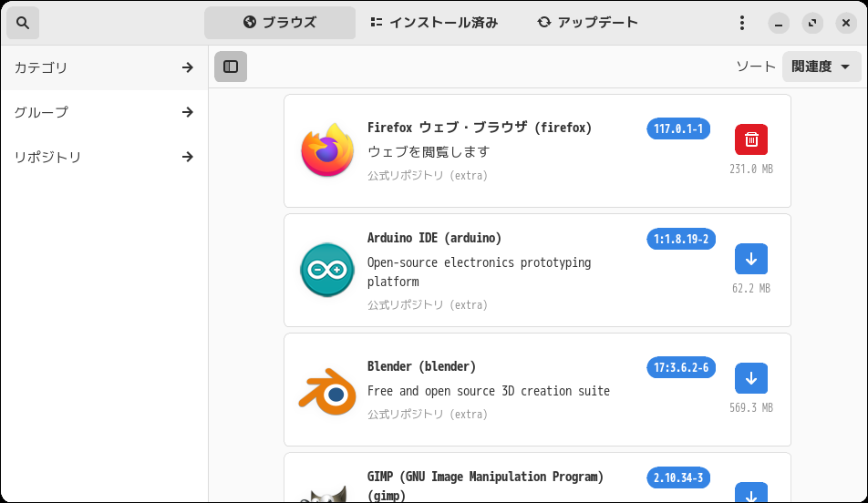Open the GIMP package title

(485, 486)
